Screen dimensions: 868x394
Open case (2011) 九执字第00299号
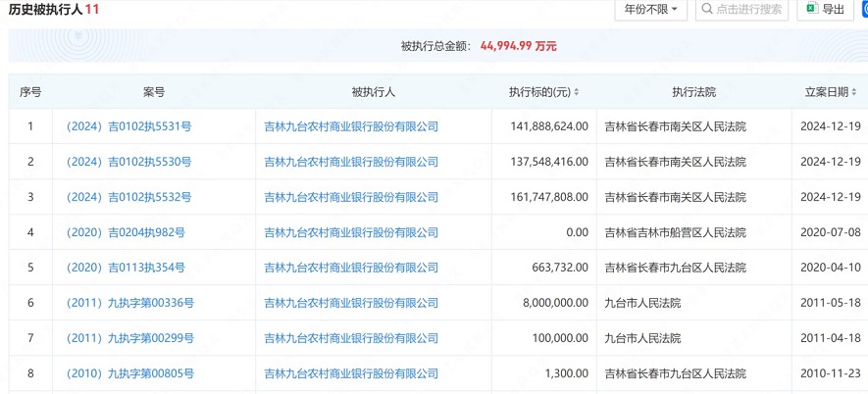pos(130,338)
